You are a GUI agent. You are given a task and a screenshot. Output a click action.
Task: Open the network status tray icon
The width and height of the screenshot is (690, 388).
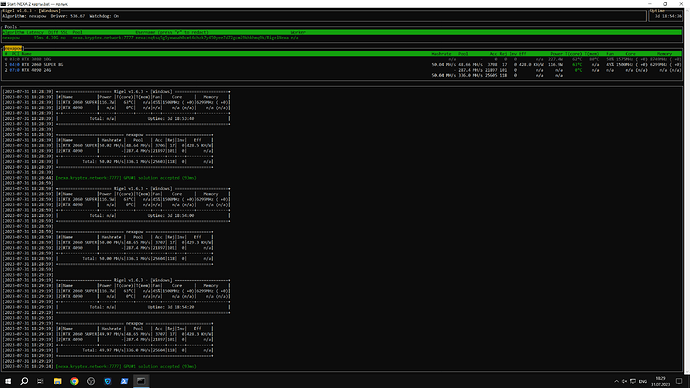[633, 381]
